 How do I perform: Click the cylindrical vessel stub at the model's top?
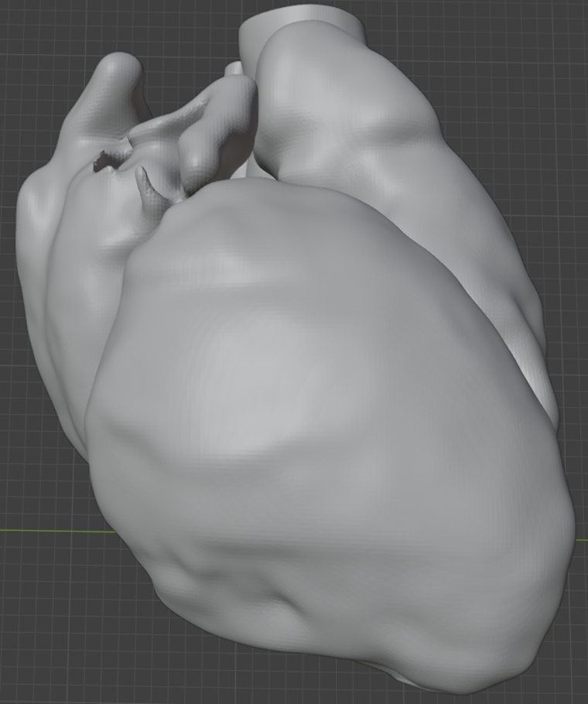[302, 17]
